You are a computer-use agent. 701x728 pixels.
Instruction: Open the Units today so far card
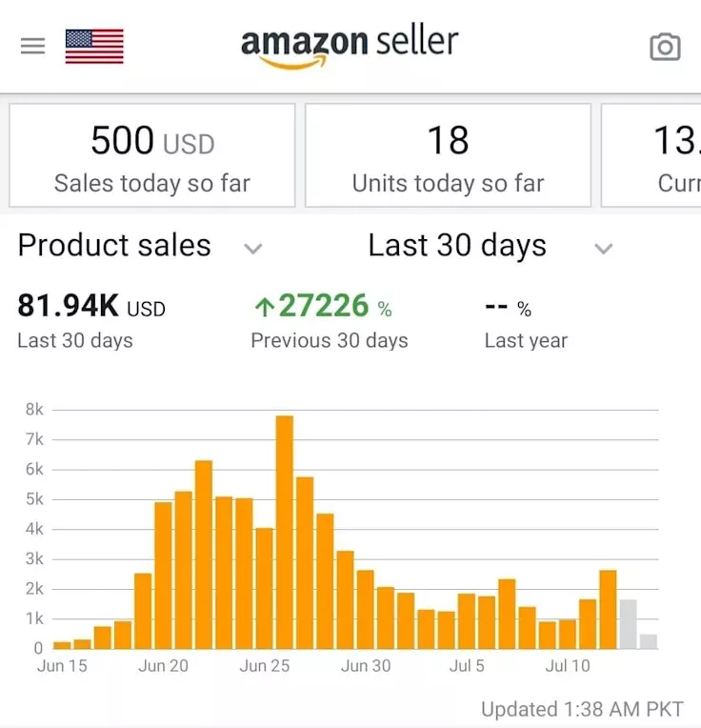[x=448, y=155]
